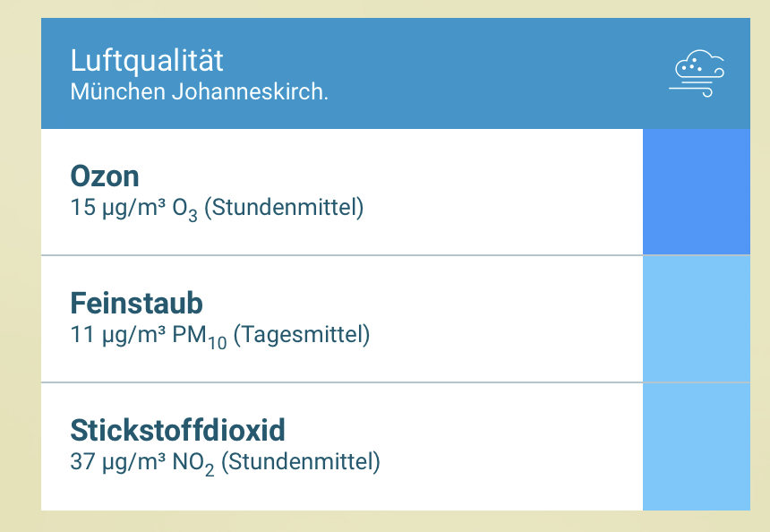Click the Tagesmittel label

[x=302, y=336]
